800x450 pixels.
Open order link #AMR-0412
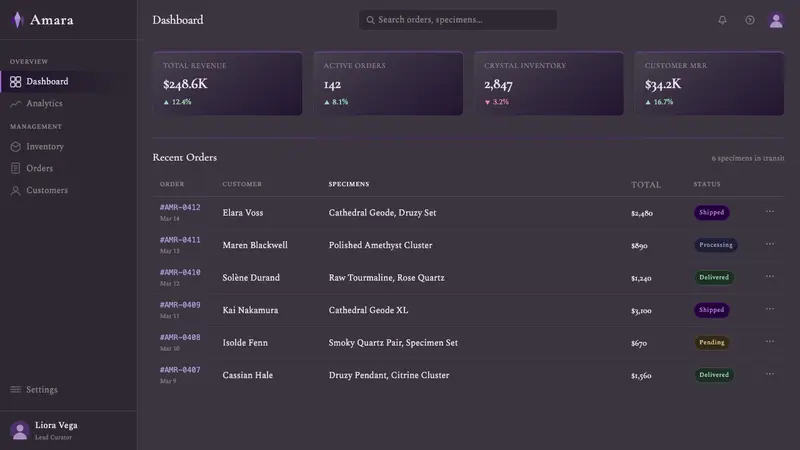coord(180,207)
